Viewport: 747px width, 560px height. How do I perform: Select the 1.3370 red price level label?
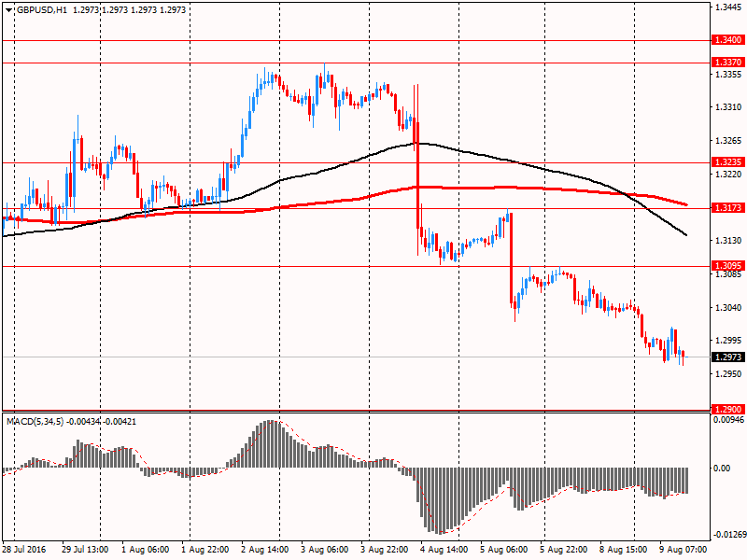tap(727, 63)
